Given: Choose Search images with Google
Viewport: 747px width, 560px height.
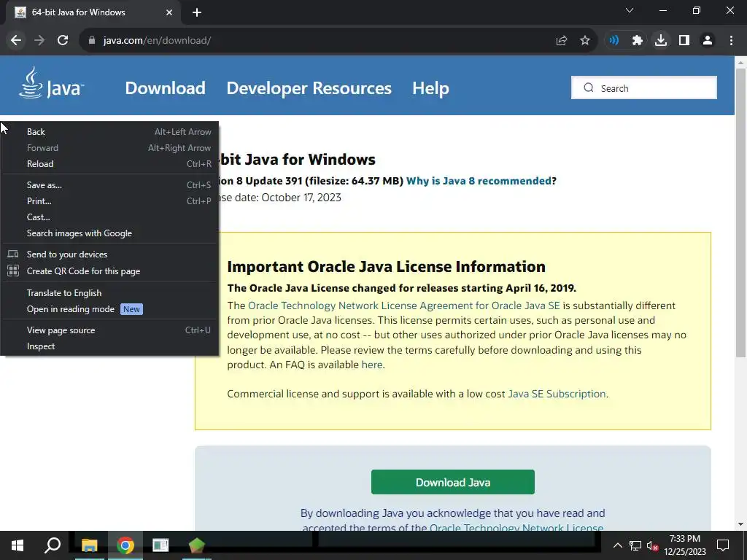Looking at the screenshot, I should click(x=109, y=233).
